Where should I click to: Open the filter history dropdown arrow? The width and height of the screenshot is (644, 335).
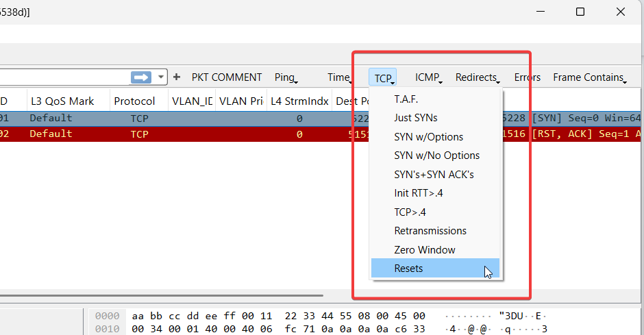[x=161, y=77]
